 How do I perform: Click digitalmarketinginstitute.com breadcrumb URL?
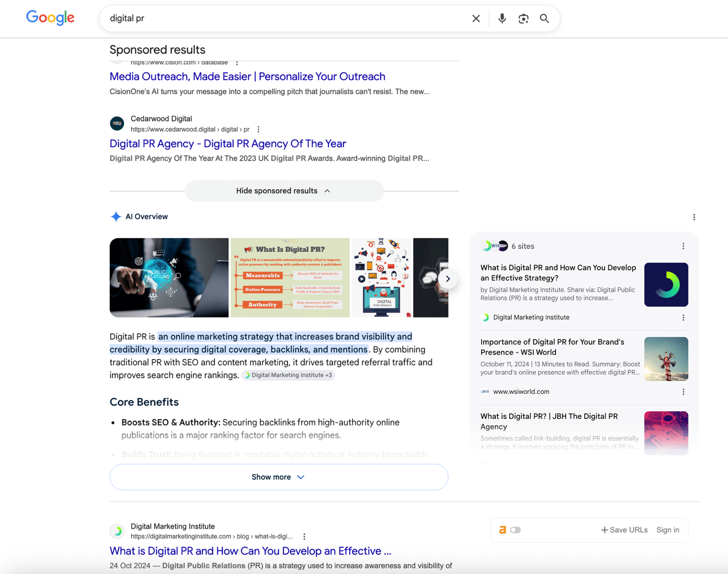coord(212,537)
